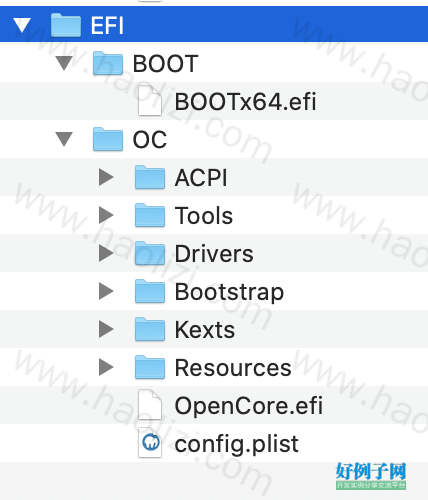This screenshot has height=500, width=428.
Task: Expand the Bootstrap folder arrow
Action: point(106,291)
